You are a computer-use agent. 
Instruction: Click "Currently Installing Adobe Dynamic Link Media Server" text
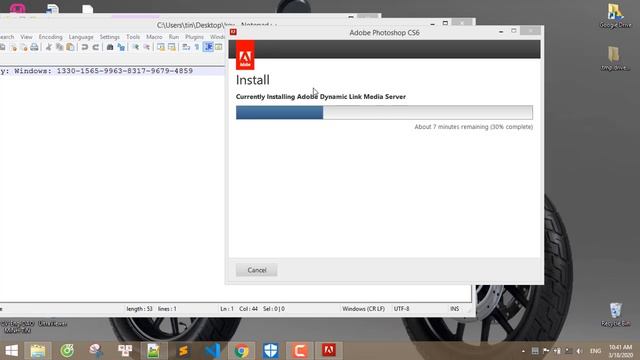pos(321,97)
